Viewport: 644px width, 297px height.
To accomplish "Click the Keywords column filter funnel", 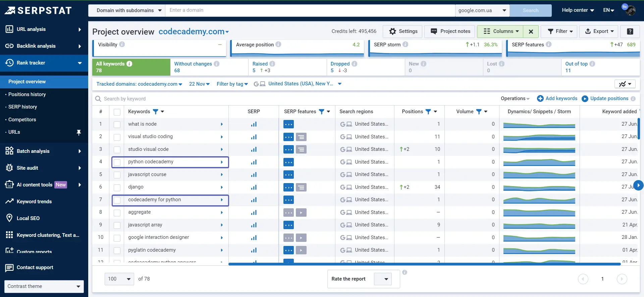I will (155, 112).
